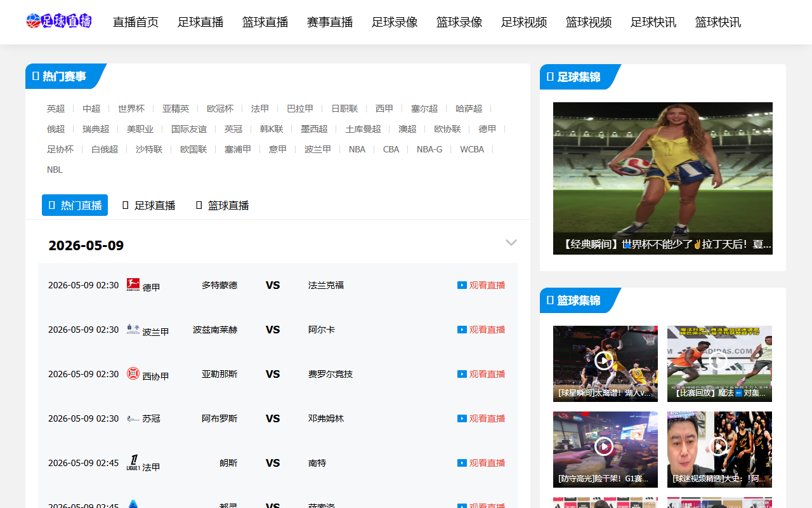Click the 土库曼超 league link

pos(363,129)
